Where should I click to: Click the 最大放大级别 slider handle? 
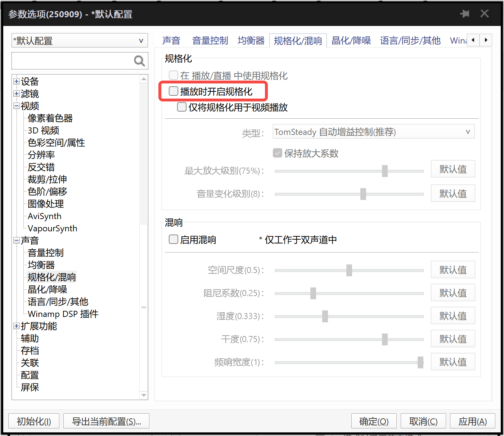coord(385,171)
